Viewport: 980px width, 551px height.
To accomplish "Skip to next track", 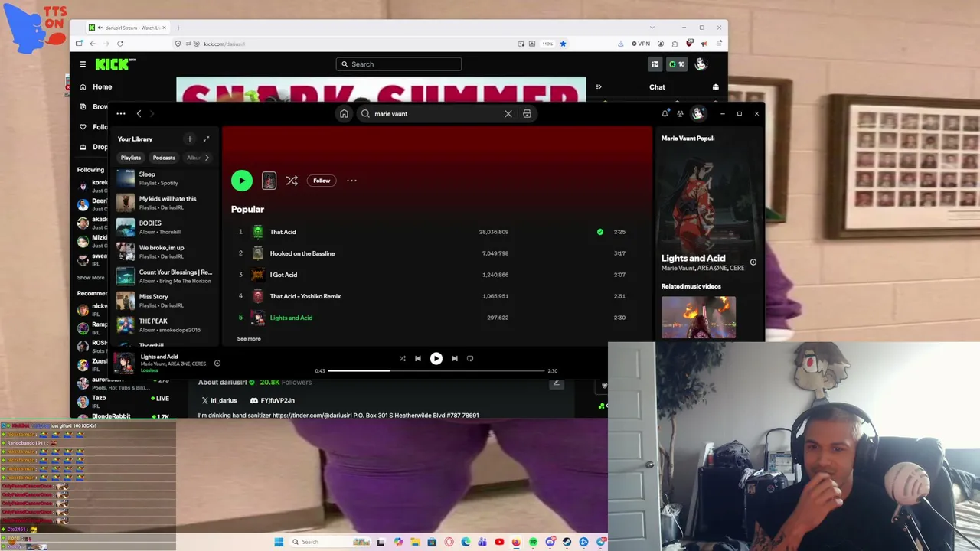I will [454, 358].
